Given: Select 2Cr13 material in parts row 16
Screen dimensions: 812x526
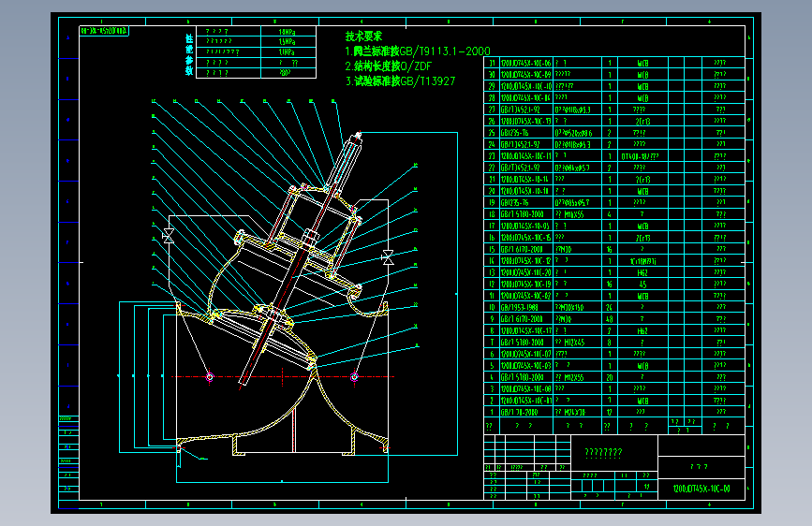Looking at the screenshot, I should [642, 238].
